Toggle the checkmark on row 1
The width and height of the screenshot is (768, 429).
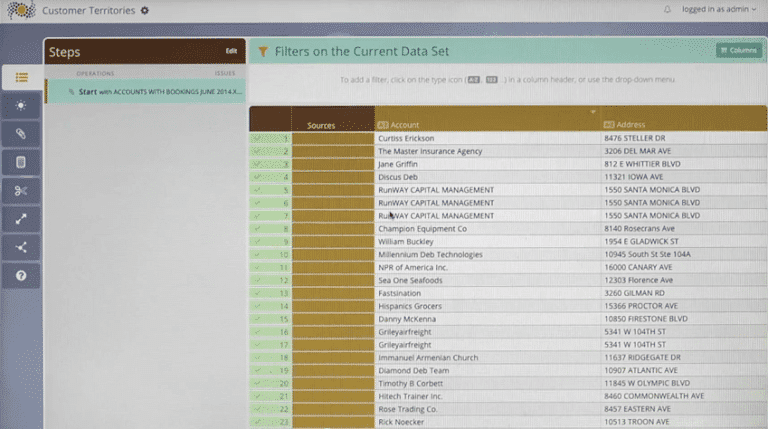[258, 139]
